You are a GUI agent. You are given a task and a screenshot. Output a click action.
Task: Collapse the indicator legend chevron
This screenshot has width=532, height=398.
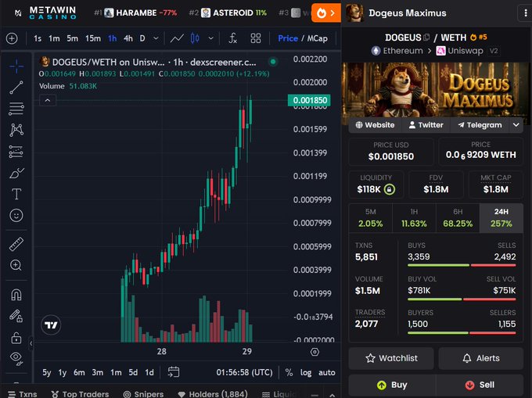tap(48, 100)
